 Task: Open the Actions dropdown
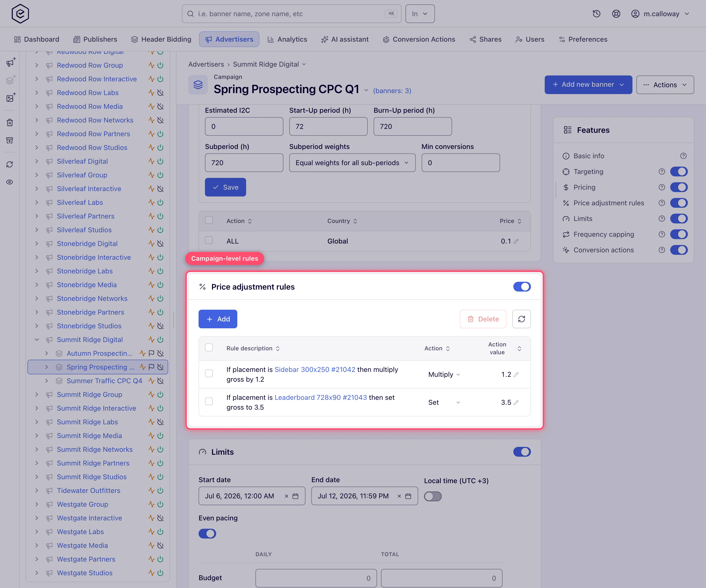point(665,85)
